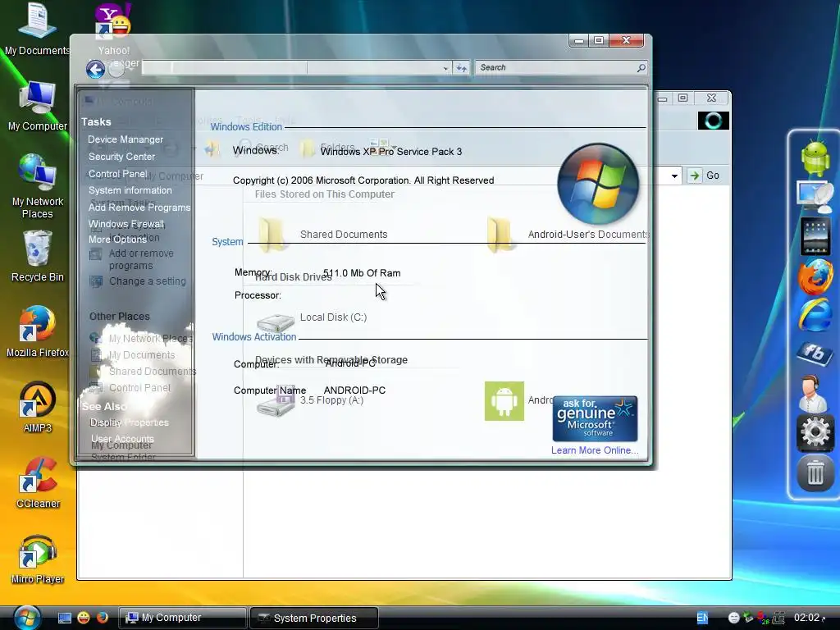The width and height of the screenshot is (840, 630).
Task: Open the settings gear icon in the dock
Action: coord(815,431)
